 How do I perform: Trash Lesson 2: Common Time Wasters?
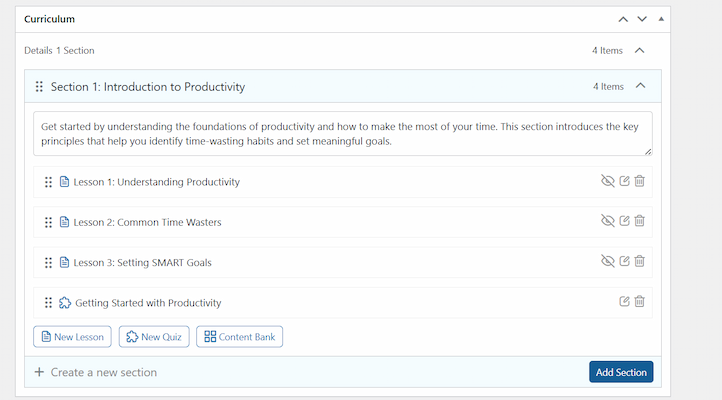(x=640, y=221)
